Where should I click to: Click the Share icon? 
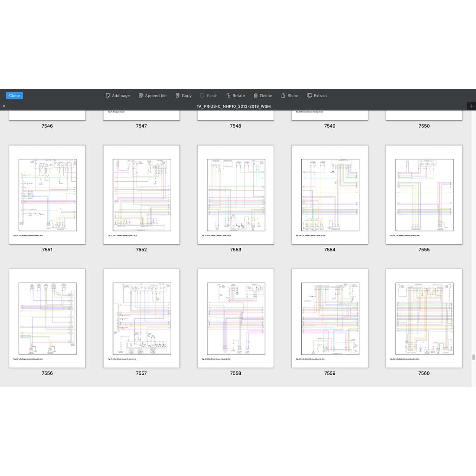click(283, 96)
